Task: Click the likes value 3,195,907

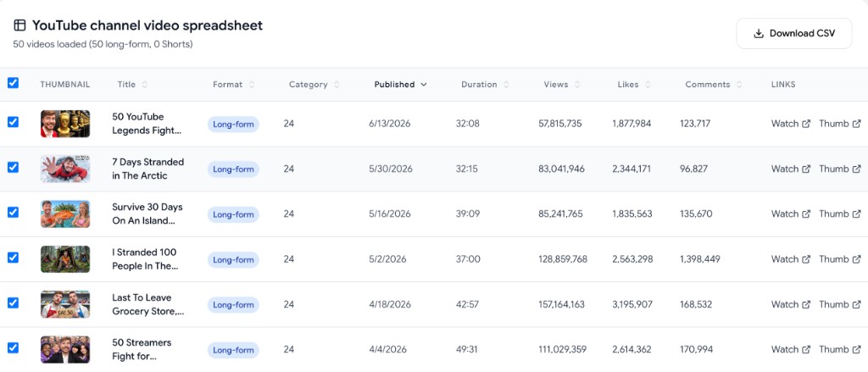Action: coord(632,304)
